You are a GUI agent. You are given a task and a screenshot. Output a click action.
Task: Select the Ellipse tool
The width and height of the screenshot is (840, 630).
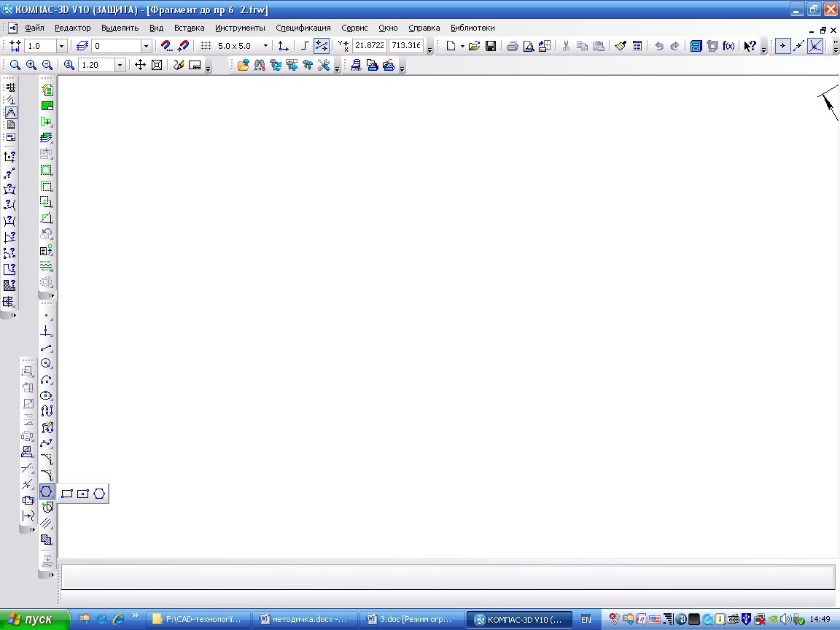tap(47, 395)
